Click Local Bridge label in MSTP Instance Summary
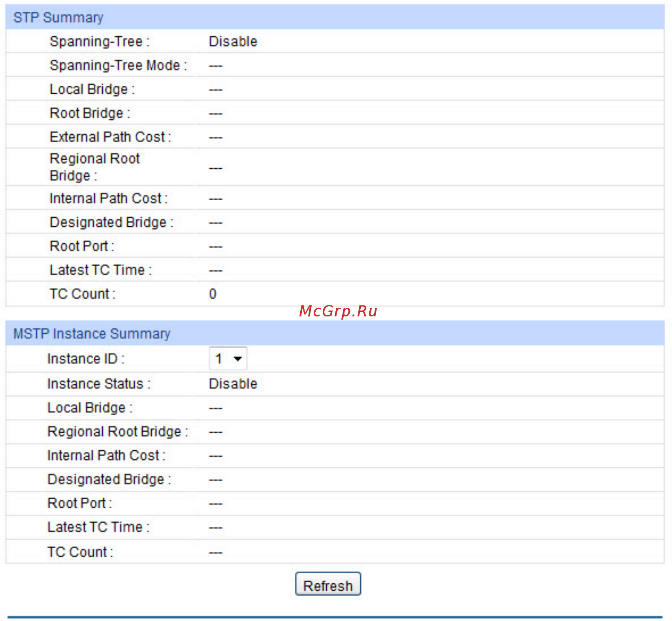This screenshot has height=621, width=672. 90,408
